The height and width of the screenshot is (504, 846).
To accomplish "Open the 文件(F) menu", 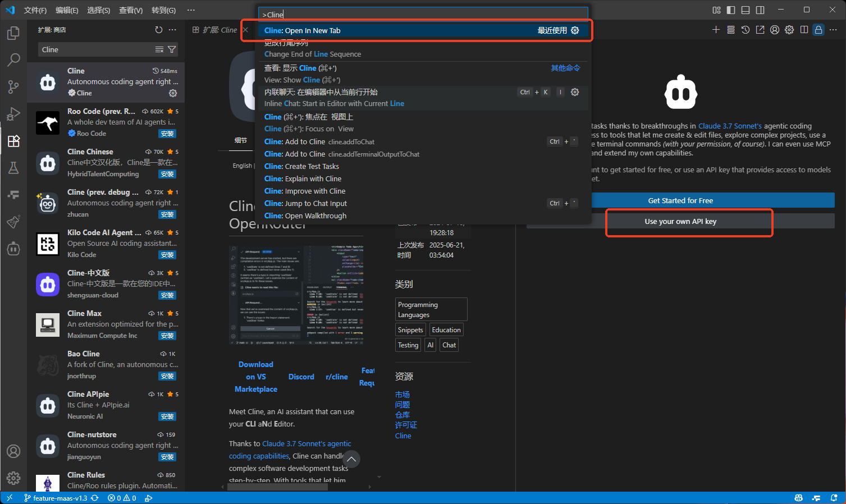I will coord(35,10).
